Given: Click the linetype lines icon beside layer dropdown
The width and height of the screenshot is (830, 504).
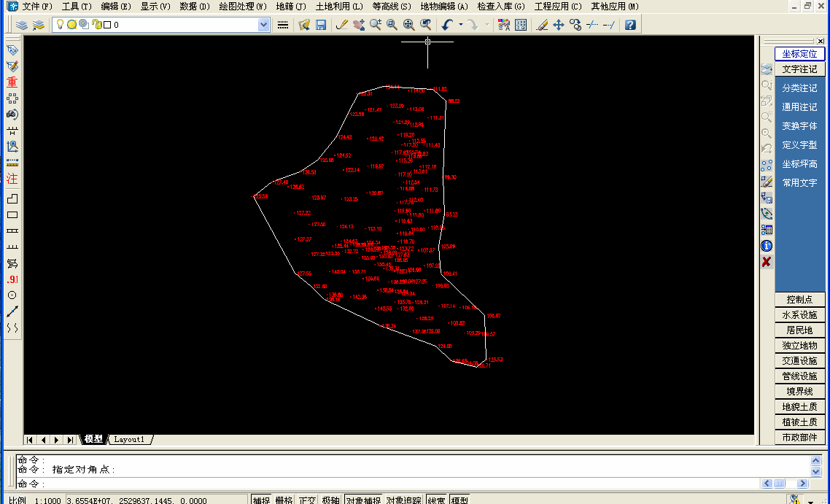Looking at the screenshot, I should (283, 25).
